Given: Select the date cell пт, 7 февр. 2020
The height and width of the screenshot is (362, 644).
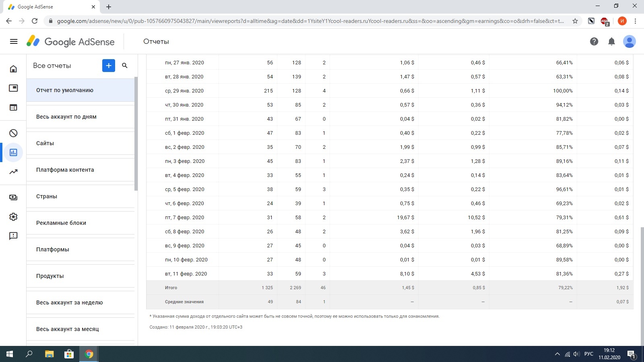Looking at the screenshot, I should pos(184,217).
